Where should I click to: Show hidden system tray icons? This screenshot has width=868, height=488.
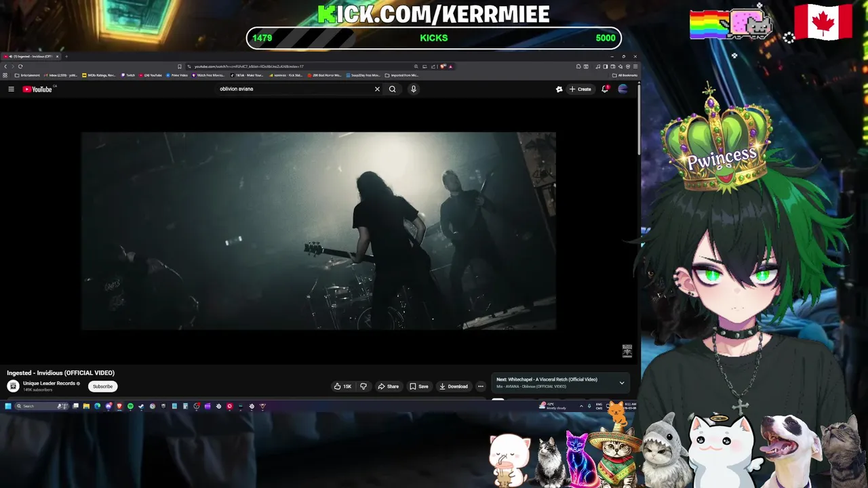tap(581, 406)
